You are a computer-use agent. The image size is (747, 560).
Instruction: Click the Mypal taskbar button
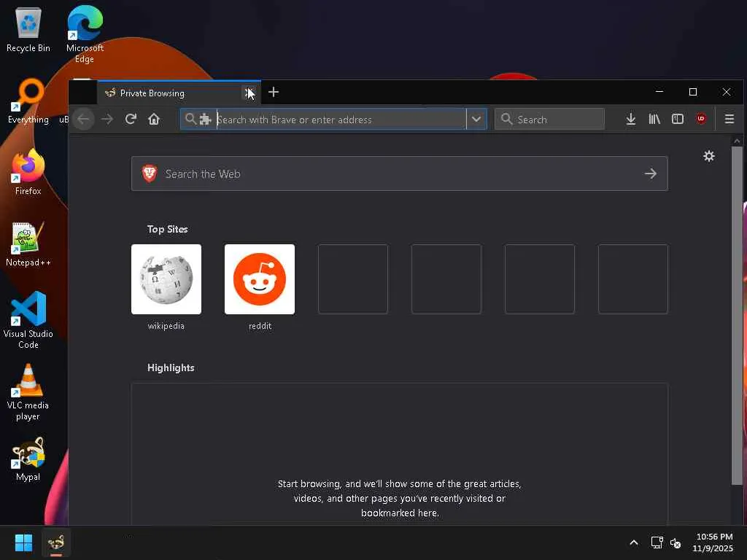tap(56, 542)
